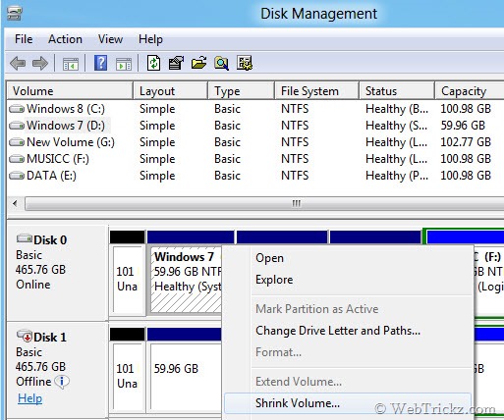Viewport: 504px width, 420px height.
Task: Select the 101 unallocated block on Disk 1
Action: tap(128, 370)
